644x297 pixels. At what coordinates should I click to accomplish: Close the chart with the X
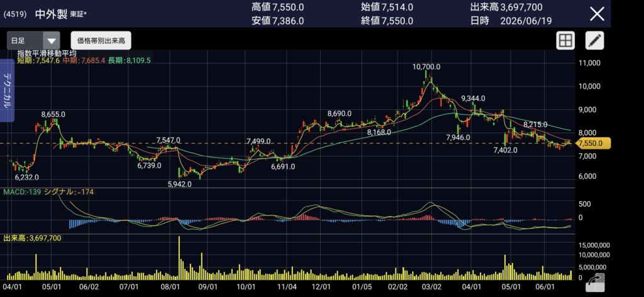pyautogui.click(x=597, y=14)
